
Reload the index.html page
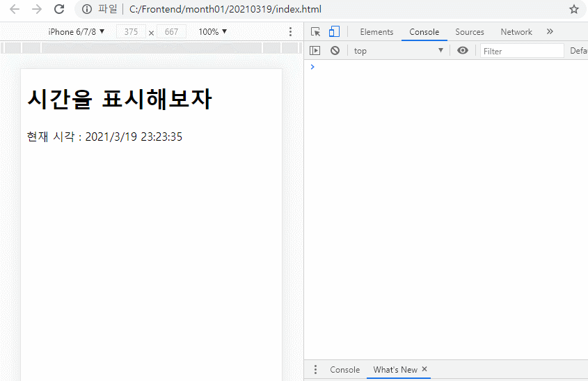pyautogui.click(x=59, y=9)
